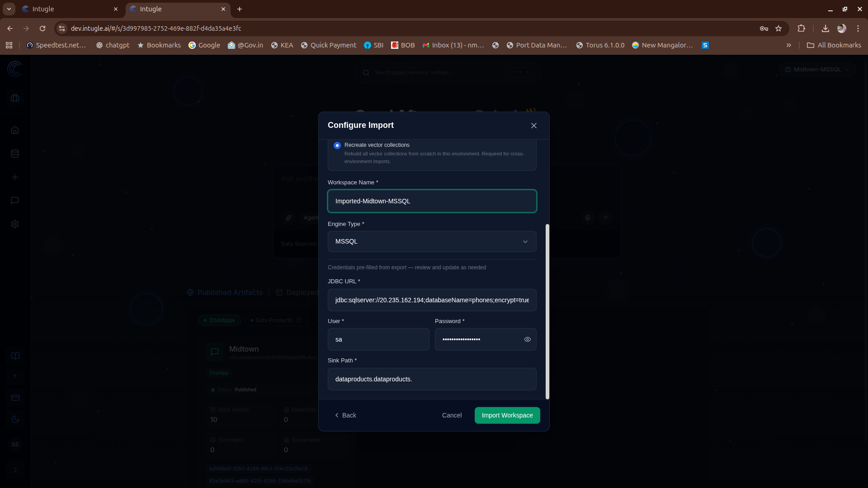This screenshot has width=868, height=488.
Task: Bookmark this page with star icon
Action: (x=778, y=28)
